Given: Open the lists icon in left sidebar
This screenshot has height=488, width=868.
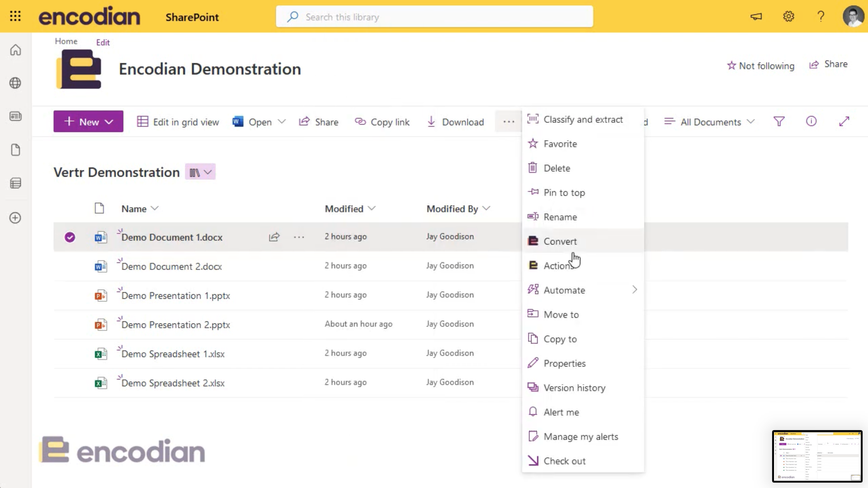Looking at the screenshot, I should point(15,183).
